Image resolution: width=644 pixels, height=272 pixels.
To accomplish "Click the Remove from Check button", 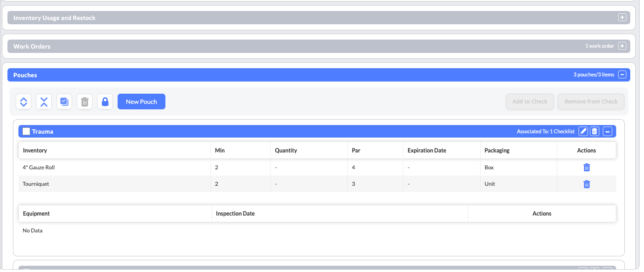I will 591,102.
